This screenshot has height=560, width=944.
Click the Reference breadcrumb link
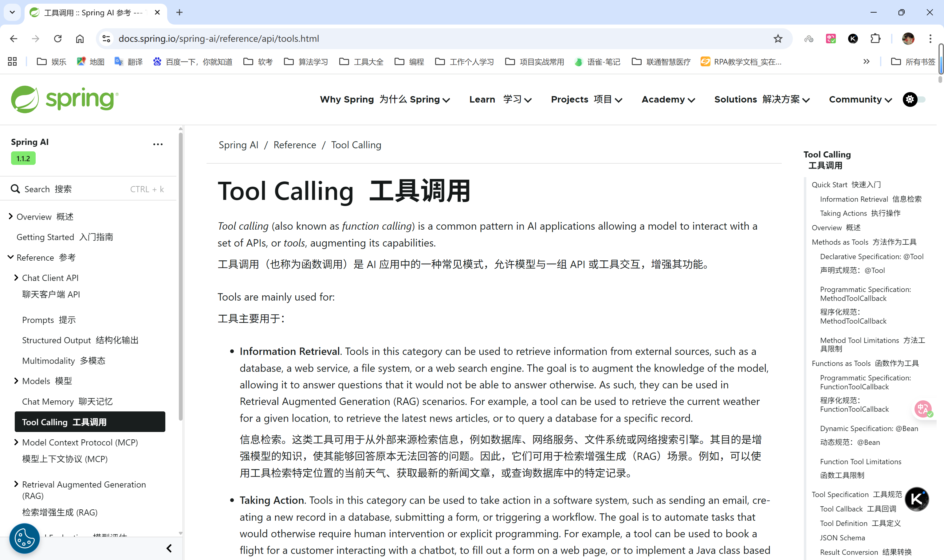coord(294,145)
